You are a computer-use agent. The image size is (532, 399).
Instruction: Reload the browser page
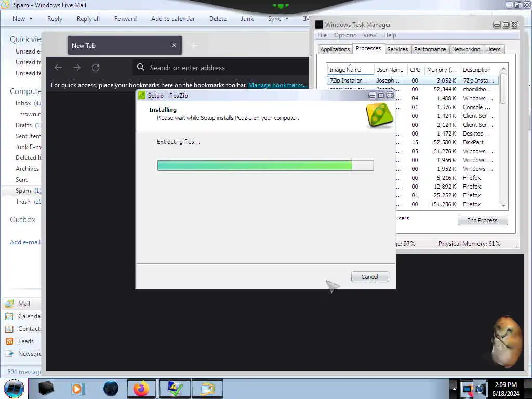pyautogui.click(x=96, y=68)
